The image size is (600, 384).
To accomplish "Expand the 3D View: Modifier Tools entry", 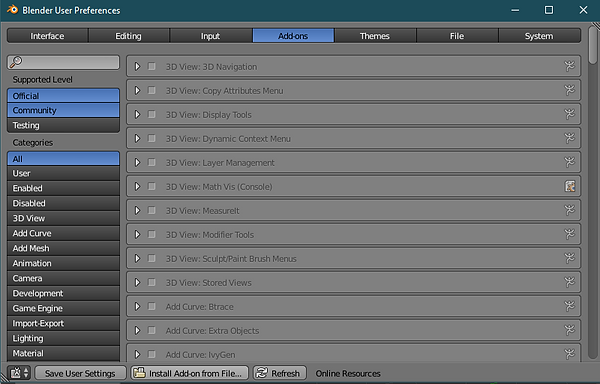I will 137,234.
